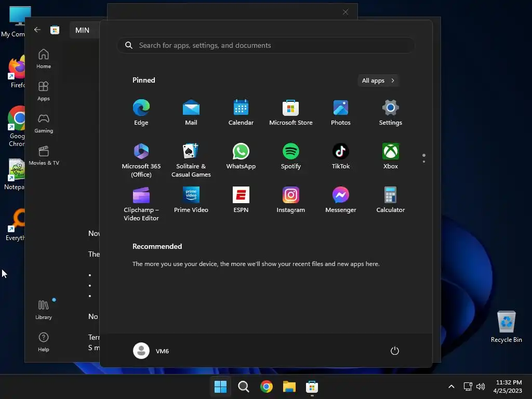Open the clock and date flyout
The height and width of the screenshot is (399, 532).
(x=508, y=387)
